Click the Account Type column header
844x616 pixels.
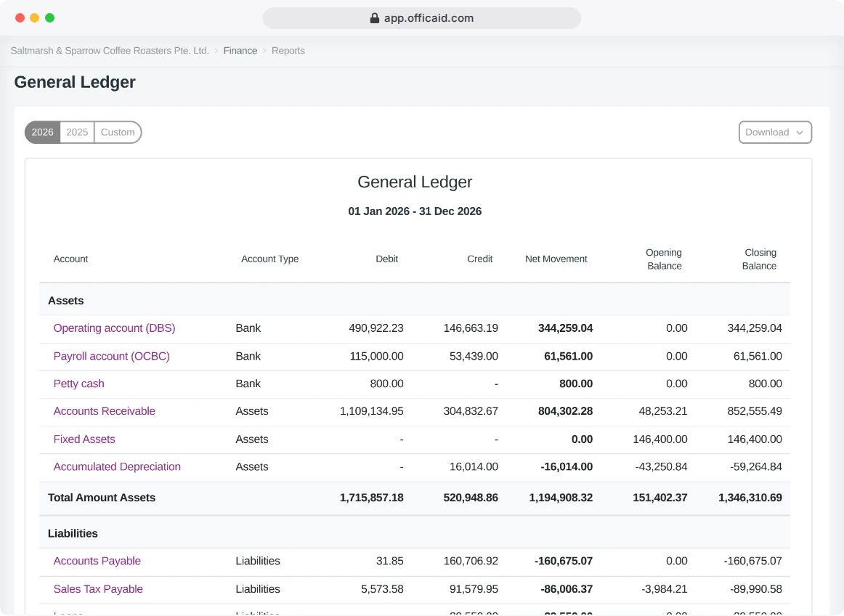pyautogui.click(x=269, y=259)
